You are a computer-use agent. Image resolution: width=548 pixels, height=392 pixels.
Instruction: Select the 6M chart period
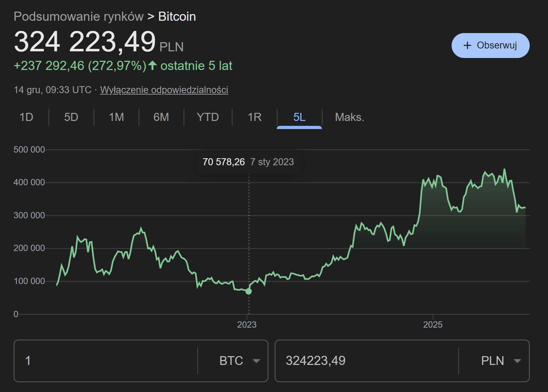click(161, 117)
